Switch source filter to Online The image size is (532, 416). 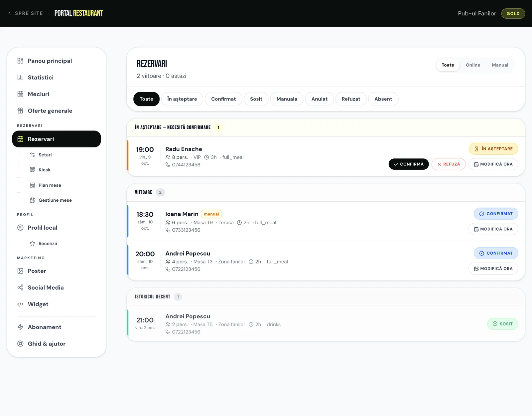click(x=473, y=65)
